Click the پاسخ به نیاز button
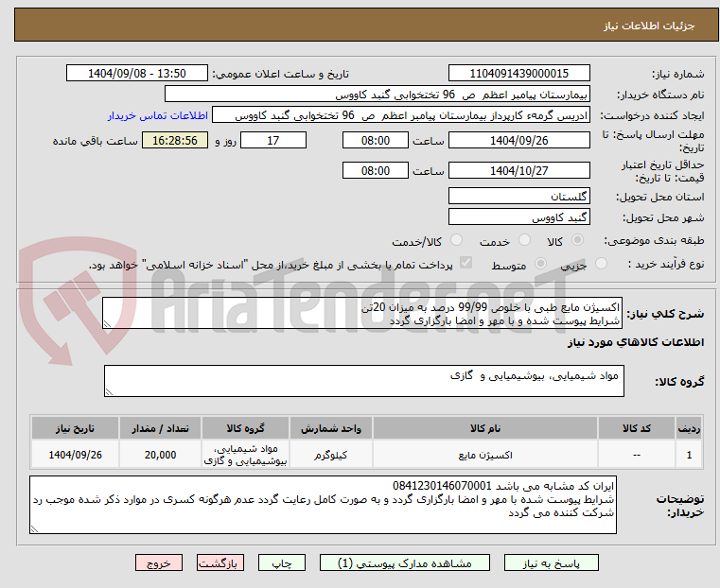This screenshot has width=720, height=588. [x=551, y=563]
